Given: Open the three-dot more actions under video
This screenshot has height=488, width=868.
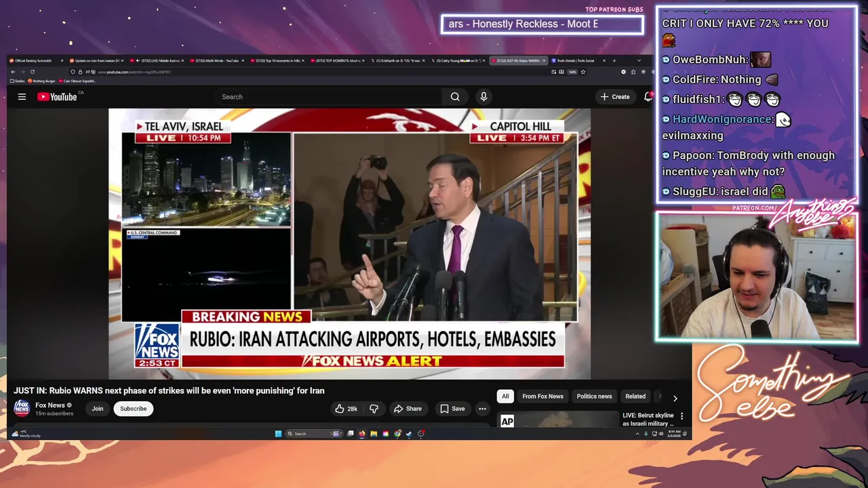Looking at the screenshot, I should pos(482,409).
